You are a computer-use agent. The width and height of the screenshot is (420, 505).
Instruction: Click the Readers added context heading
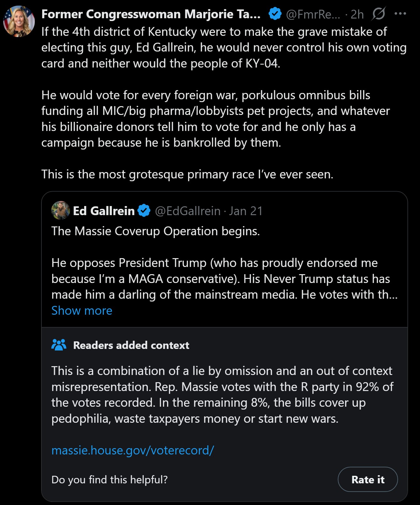(x=131, y=345)
